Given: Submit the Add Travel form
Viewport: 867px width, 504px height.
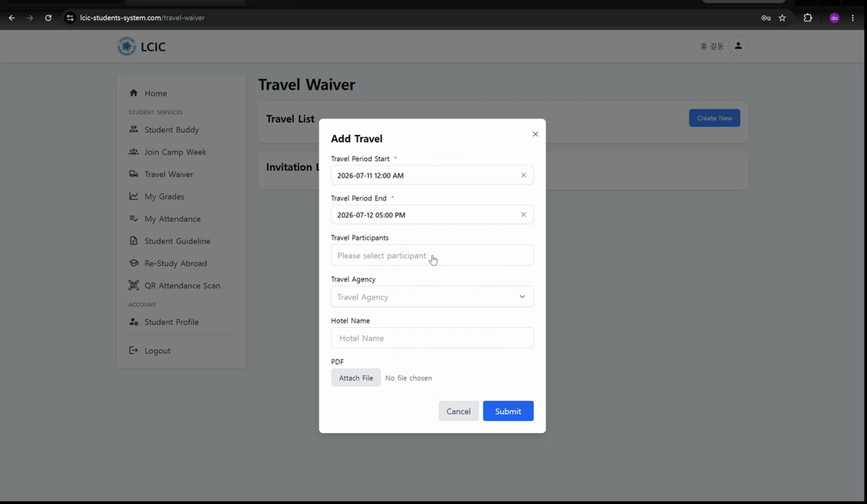Looking at the screenshot, I should click(508, 411).
